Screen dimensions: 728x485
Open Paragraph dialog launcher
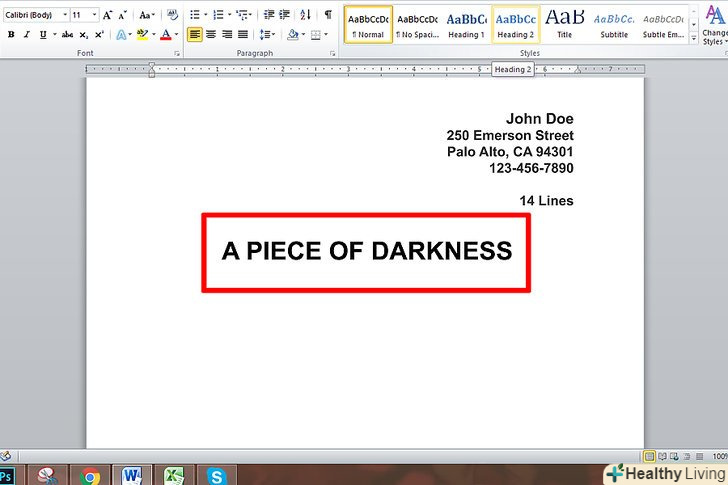coord(332,54)
